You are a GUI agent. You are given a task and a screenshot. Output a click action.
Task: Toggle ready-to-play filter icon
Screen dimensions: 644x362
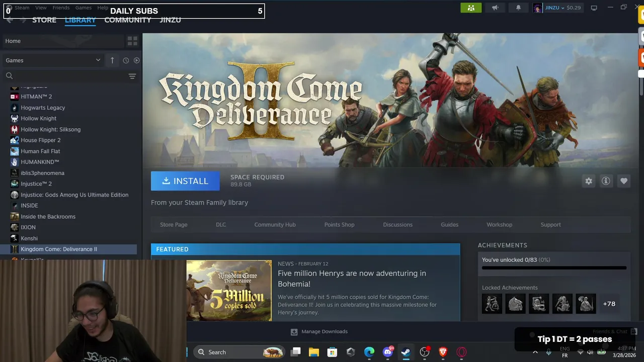pyautogui.click(x=136, y=60)
